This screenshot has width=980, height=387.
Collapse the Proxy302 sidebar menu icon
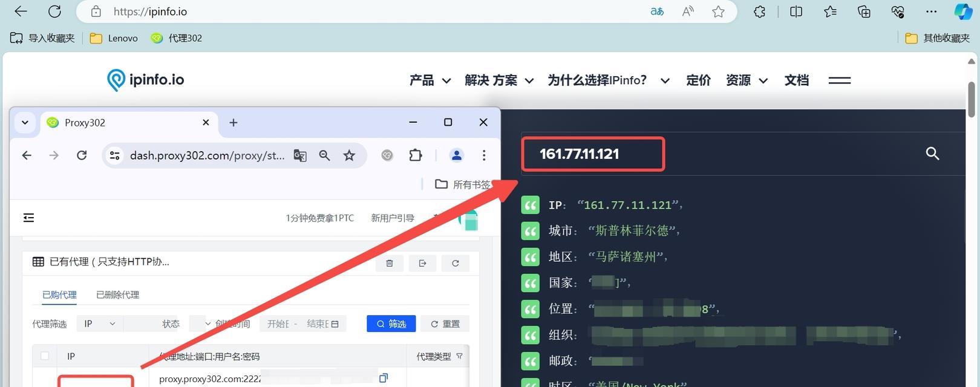tap(28, 218)
